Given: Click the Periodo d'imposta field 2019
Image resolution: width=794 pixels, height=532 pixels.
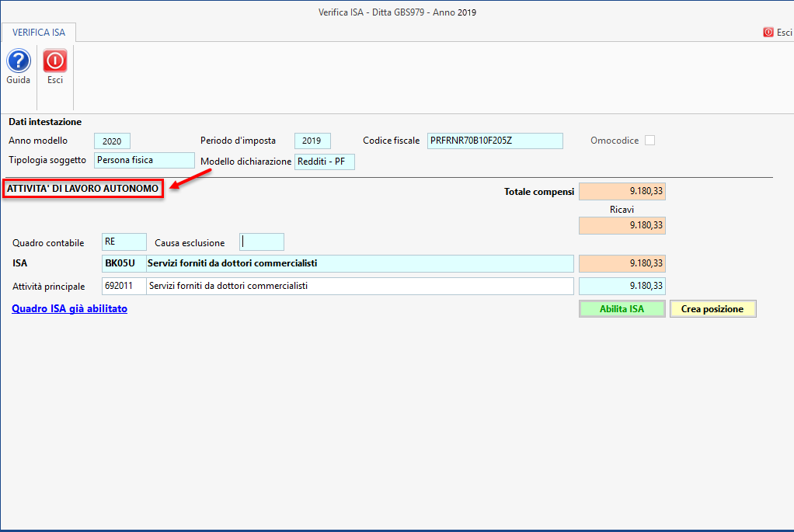Looking at the screenshot, I should (x=312, y=141).
